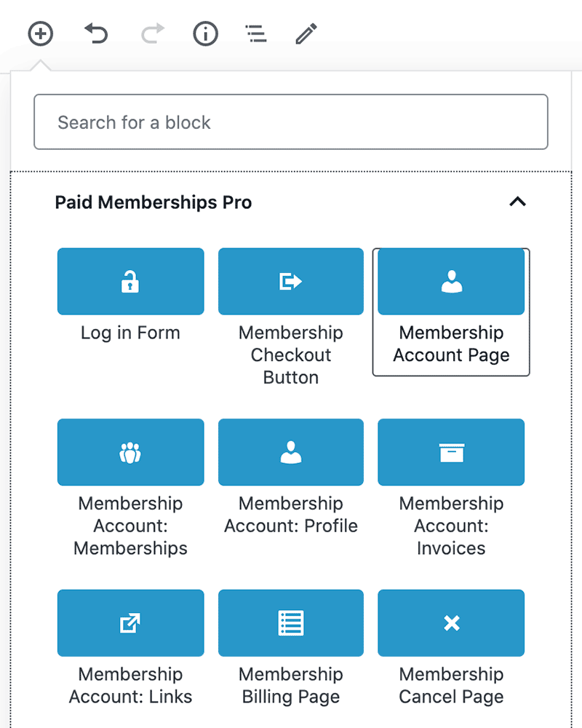Open the block navigation list icon

[256, 33]
